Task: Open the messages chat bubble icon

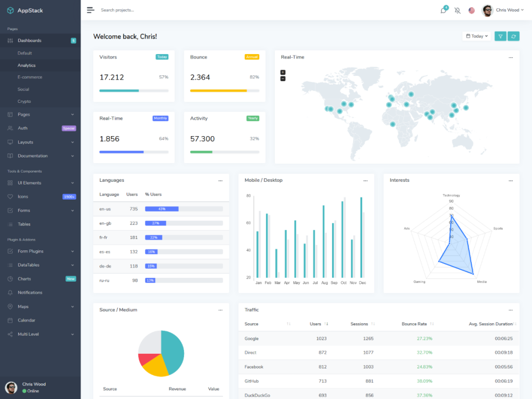Action: (x=443, y=10)
